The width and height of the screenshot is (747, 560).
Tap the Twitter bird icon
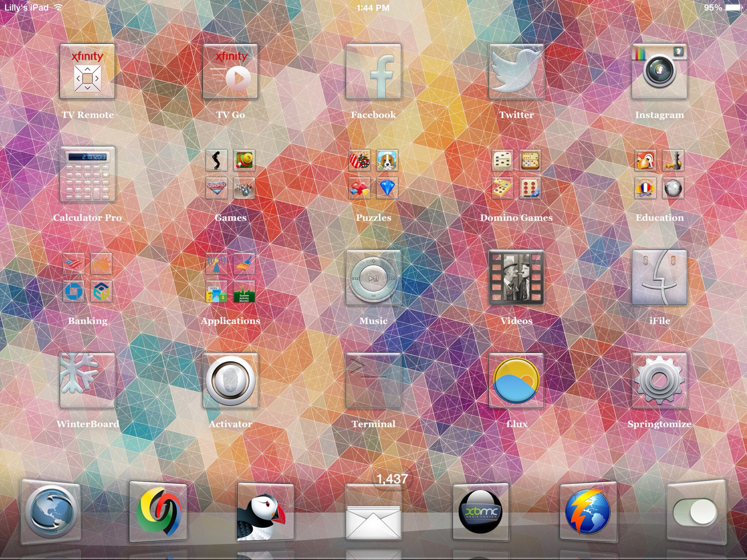pyautogui.click(x=516, y=71)
